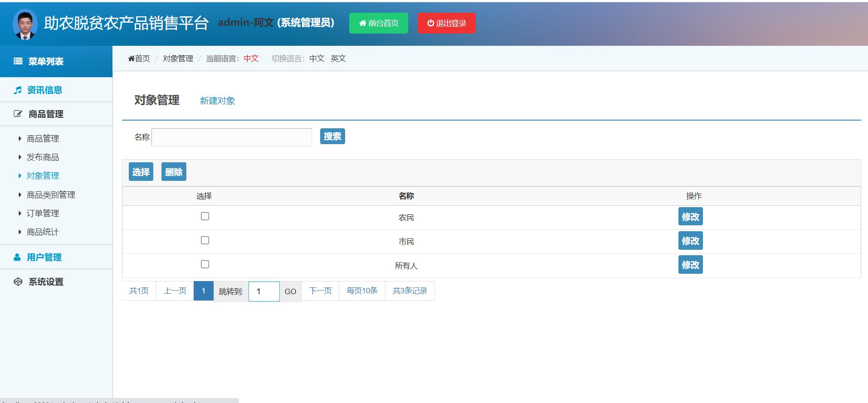Click the 下一页 next page link
Image resolution: width=868 pixels, height=403 pixels.
tap(321, 291)
